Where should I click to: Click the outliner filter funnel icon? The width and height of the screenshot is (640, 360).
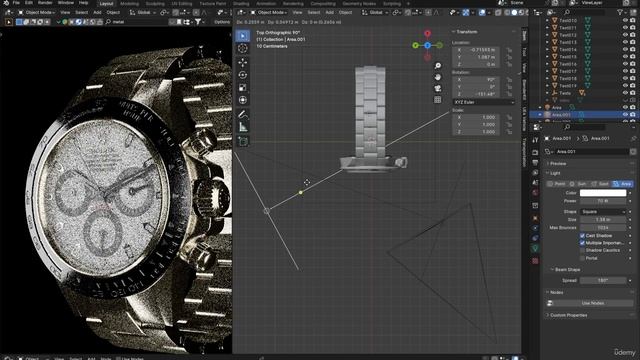coord(620,13)
